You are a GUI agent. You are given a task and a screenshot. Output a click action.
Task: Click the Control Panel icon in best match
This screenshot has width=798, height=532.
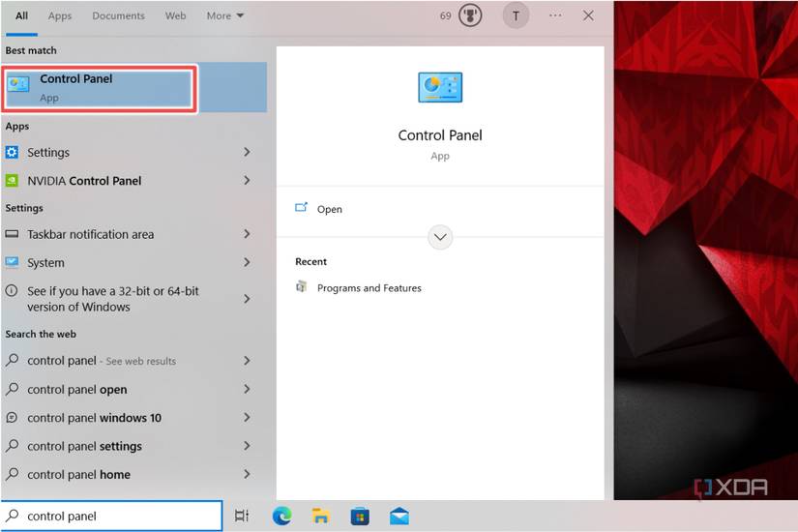click(x=18, y=84)
